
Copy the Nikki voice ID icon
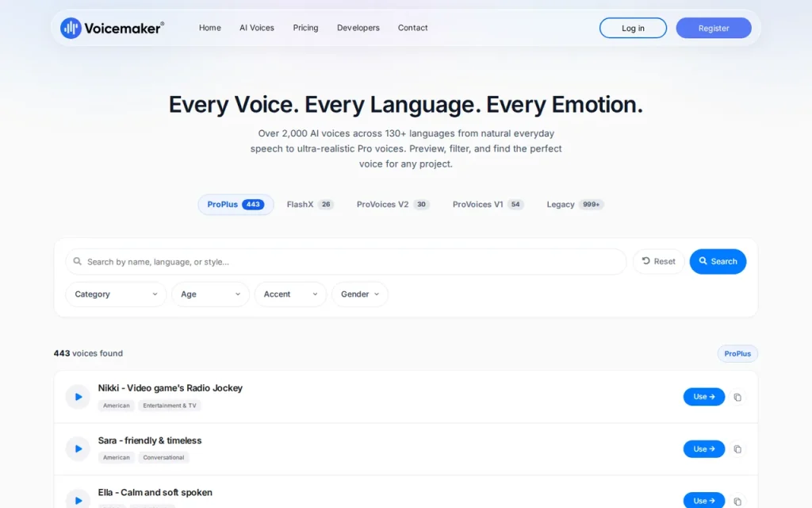point(737,398)
